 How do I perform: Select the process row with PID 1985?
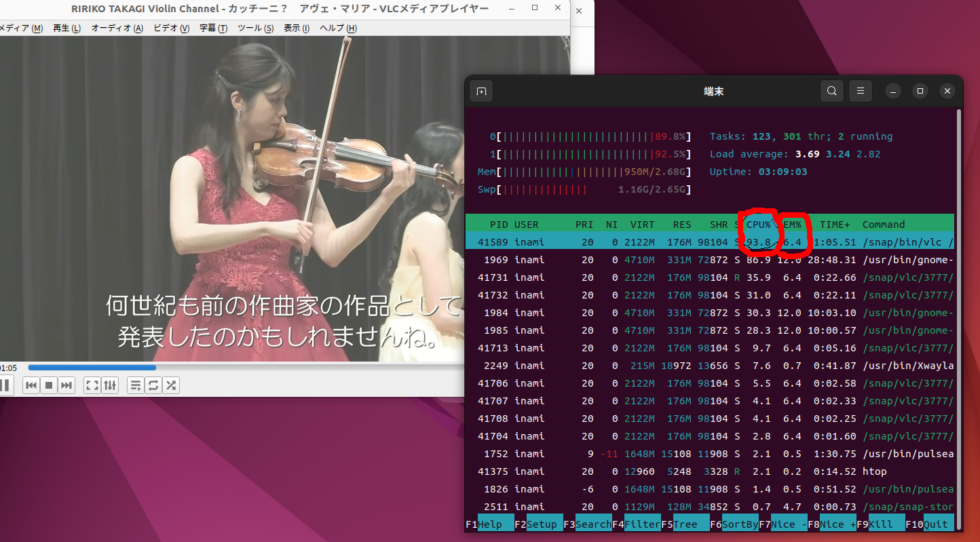pyautogui.click(x=710, y=330)
